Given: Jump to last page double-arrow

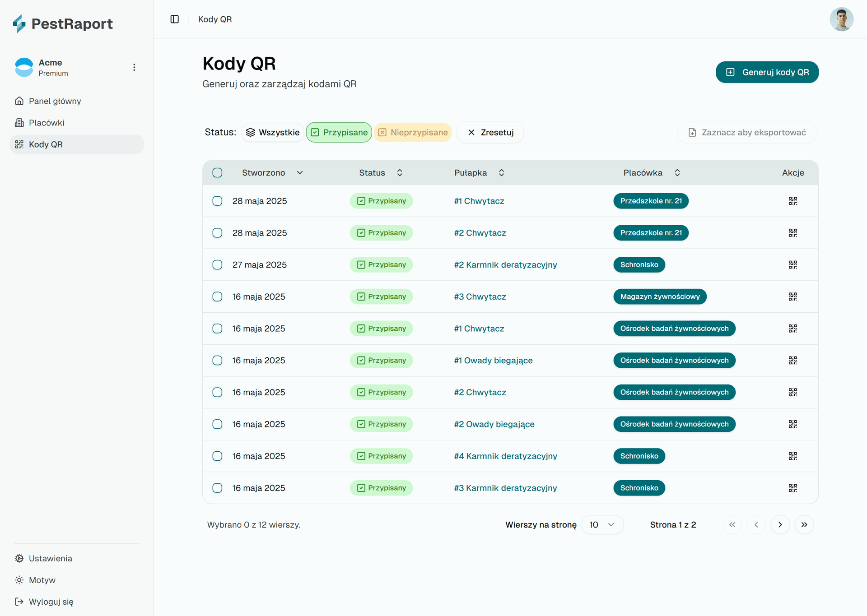Looking at the screenshot, I should click(x=804, y=524).
